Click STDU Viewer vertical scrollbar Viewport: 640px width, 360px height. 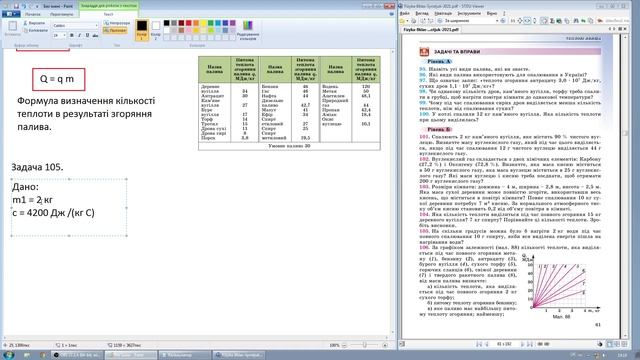625,186
